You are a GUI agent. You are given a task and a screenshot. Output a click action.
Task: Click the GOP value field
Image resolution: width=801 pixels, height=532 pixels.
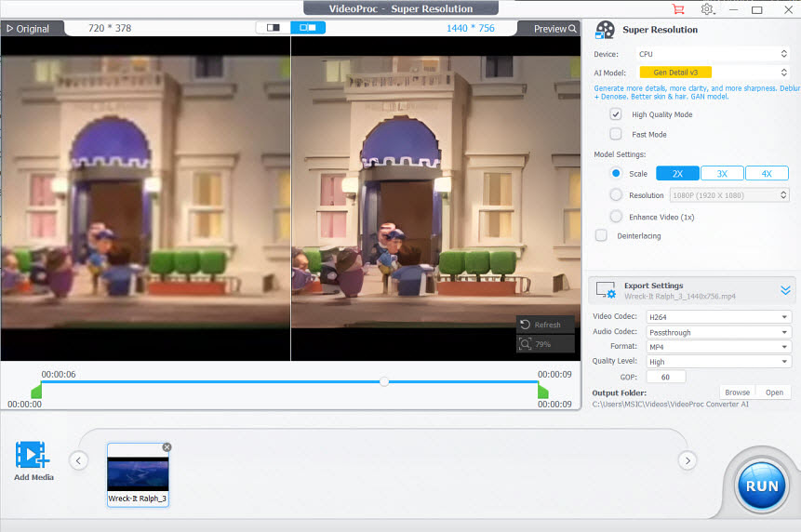[x=665, y=378]
